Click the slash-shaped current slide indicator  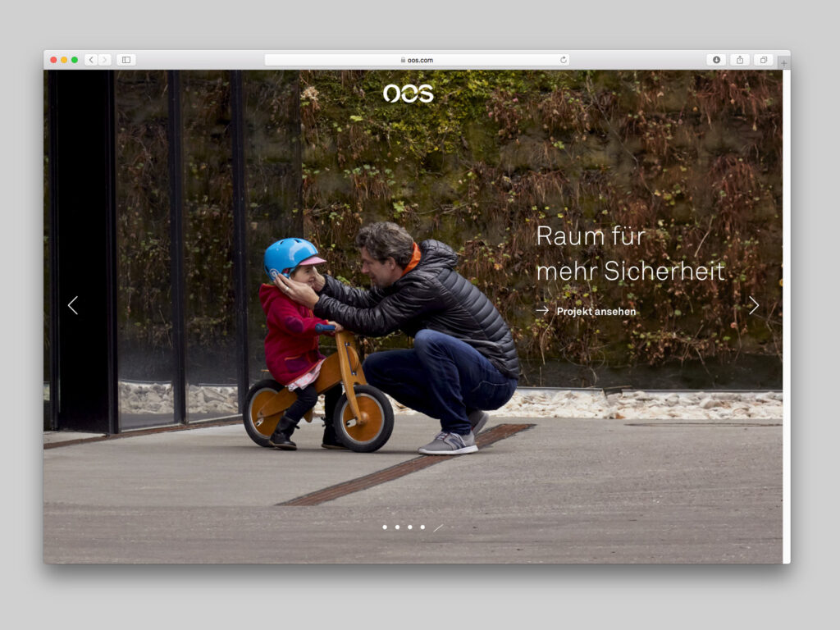point(438,527)
